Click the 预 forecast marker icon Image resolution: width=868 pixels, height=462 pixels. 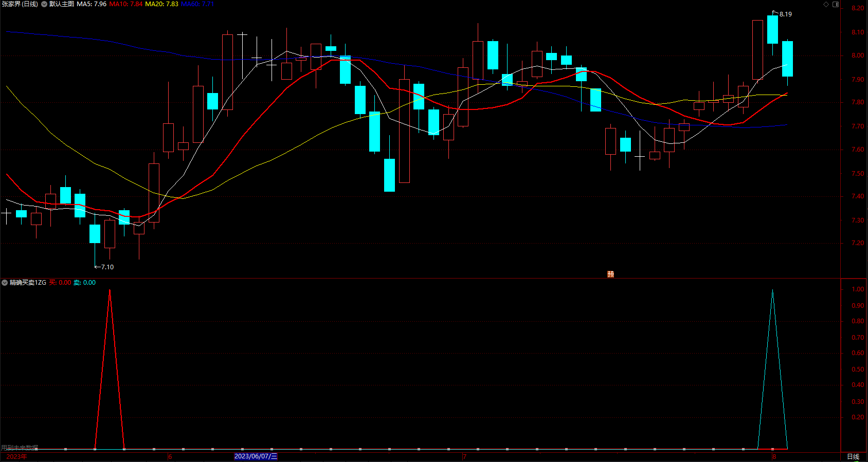point(610,274)
